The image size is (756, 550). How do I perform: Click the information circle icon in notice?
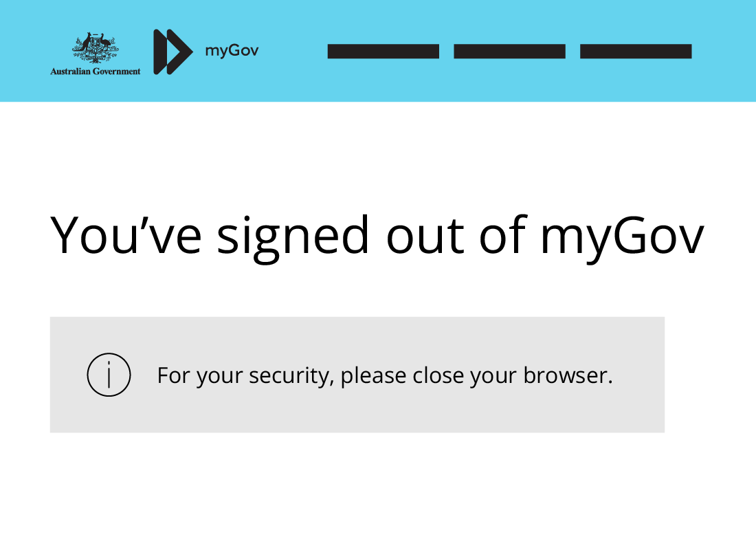[109, 375]
